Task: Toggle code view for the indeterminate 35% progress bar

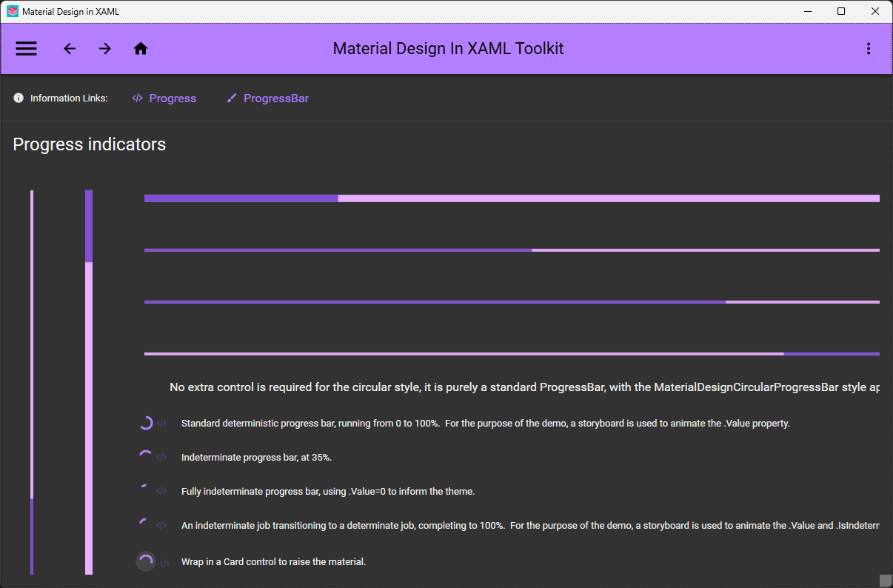Action: click(x=162, y=457)
